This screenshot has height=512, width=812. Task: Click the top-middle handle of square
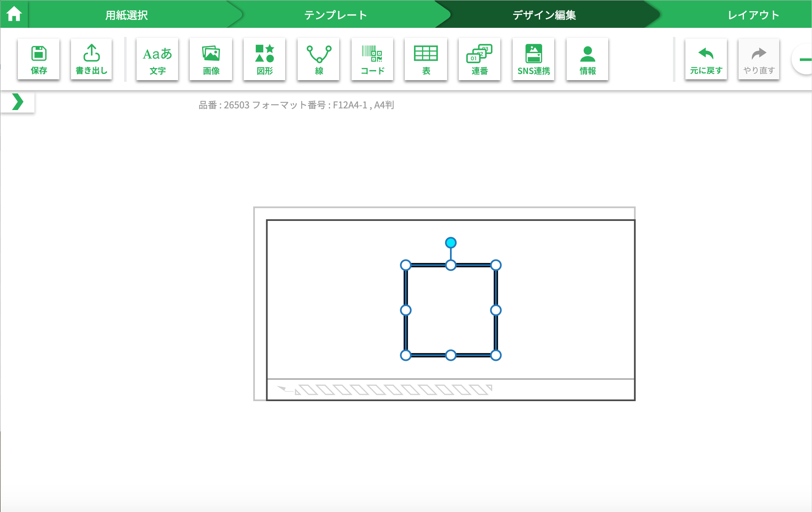coord(451,265)
